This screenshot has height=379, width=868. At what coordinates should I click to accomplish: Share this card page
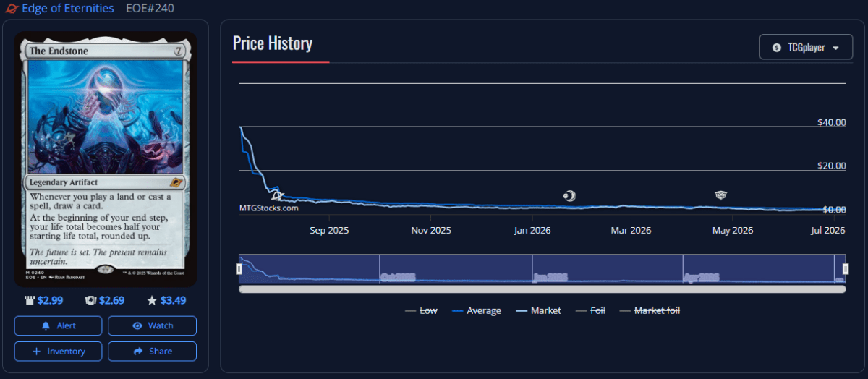(152, 351)
